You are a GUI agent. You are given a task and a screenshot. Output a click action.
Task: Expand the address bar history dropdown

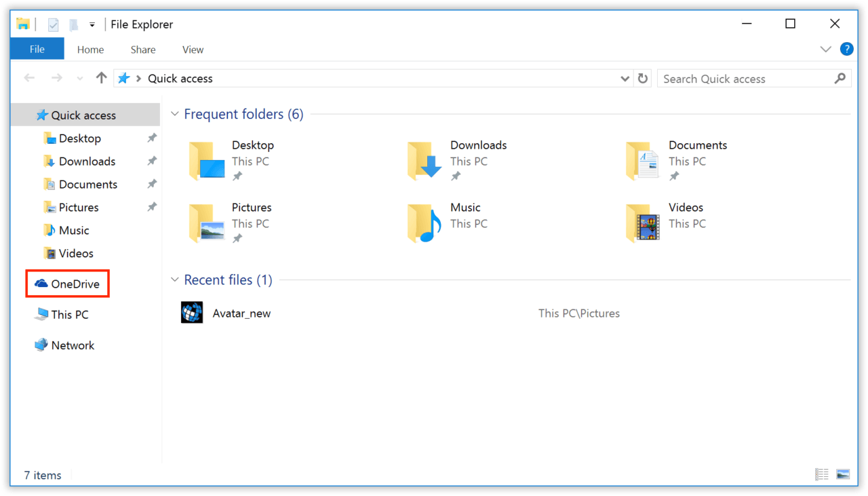625,79
